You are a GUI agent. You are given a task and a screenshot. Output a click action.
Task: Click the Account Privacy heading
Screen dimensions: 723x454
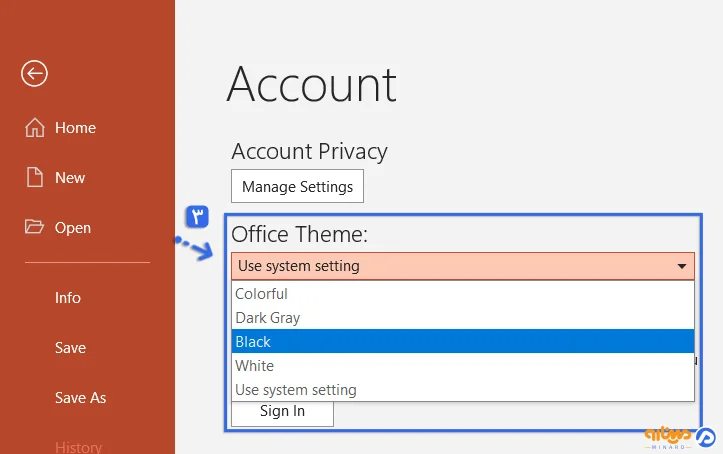[x=309, y=152]
